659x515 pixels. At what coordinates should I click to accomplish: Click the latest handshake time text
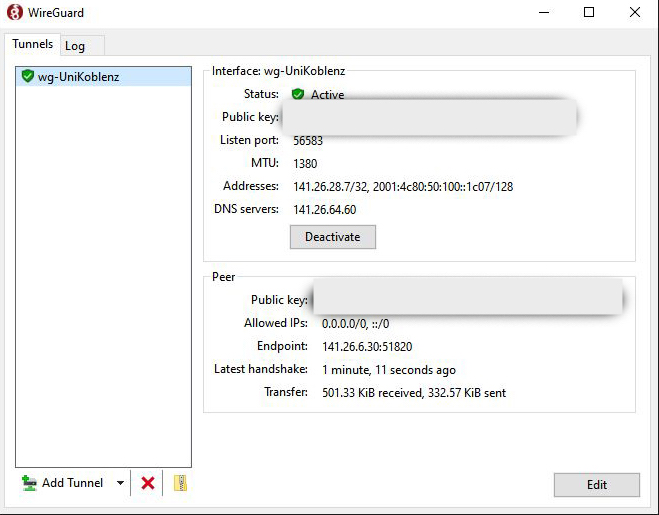pos(389,370)
